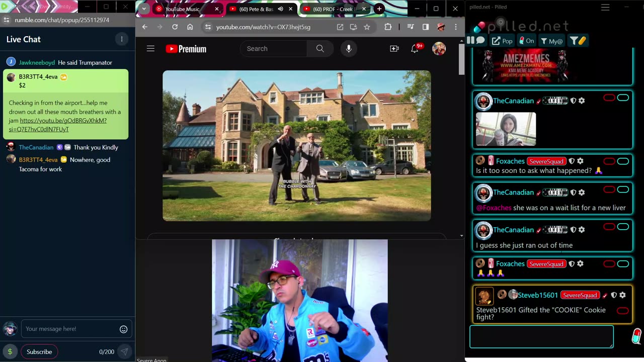Toggle the My@ mentions filter
Image resolution: width=644 pixels, height=362 pixels.
[551, 41]
